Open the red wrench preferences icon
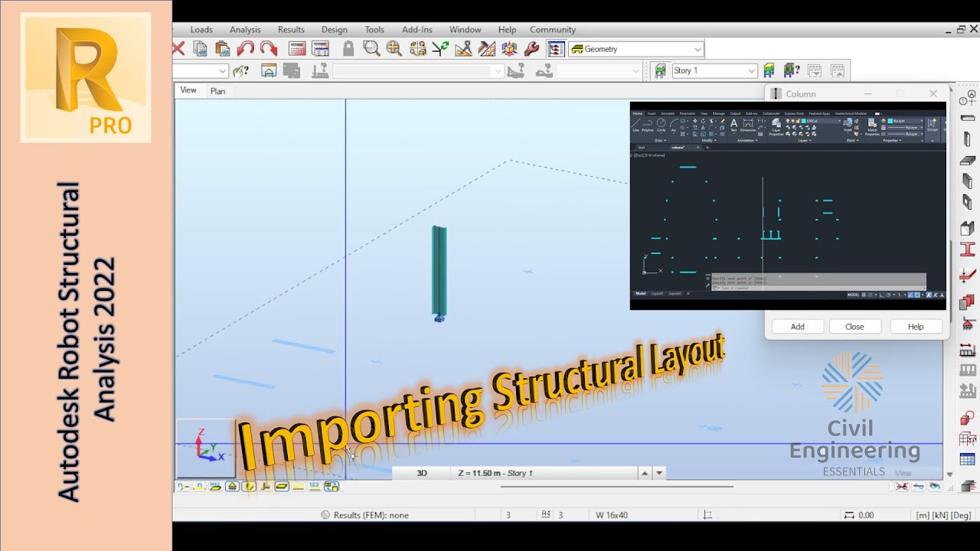This screenshot has height=551, width=980. (x=531, y=49)
